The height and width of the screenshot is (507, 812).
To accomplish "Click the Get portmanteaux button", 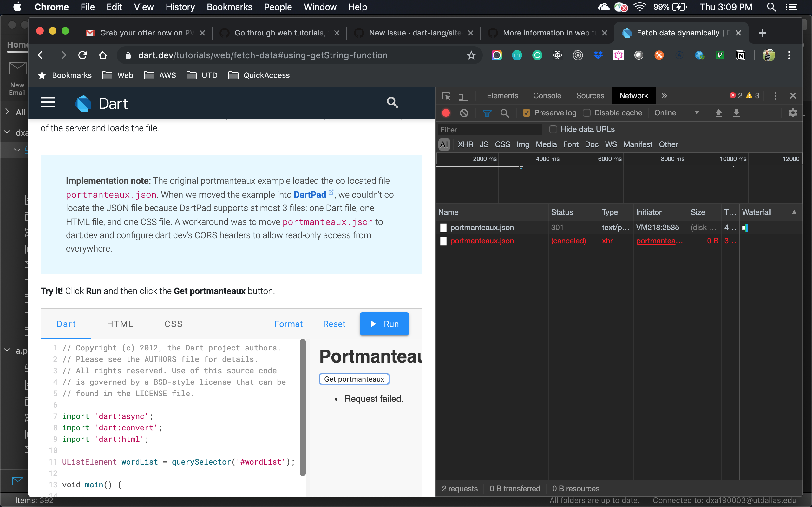I will [x=354, y=379].
